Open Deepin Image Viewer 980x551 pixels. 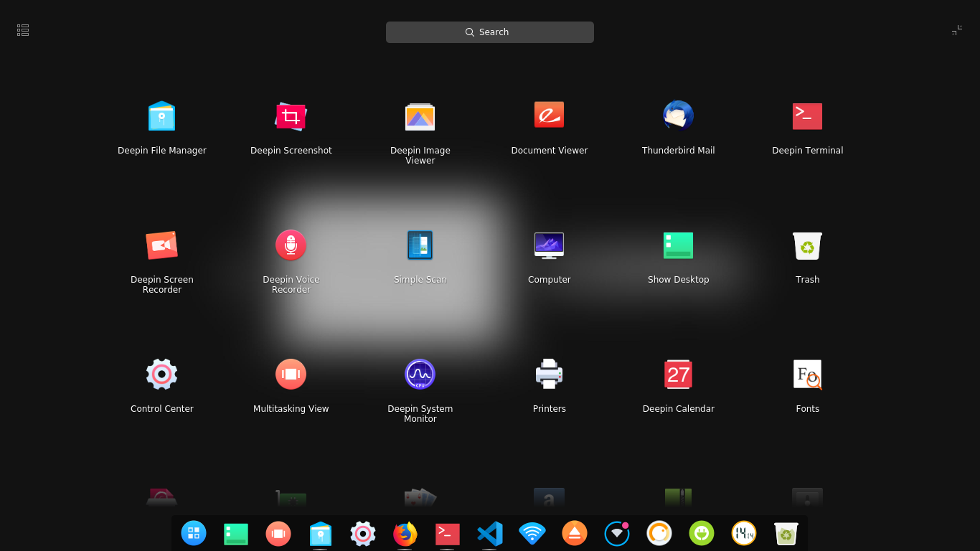point(420,116)
